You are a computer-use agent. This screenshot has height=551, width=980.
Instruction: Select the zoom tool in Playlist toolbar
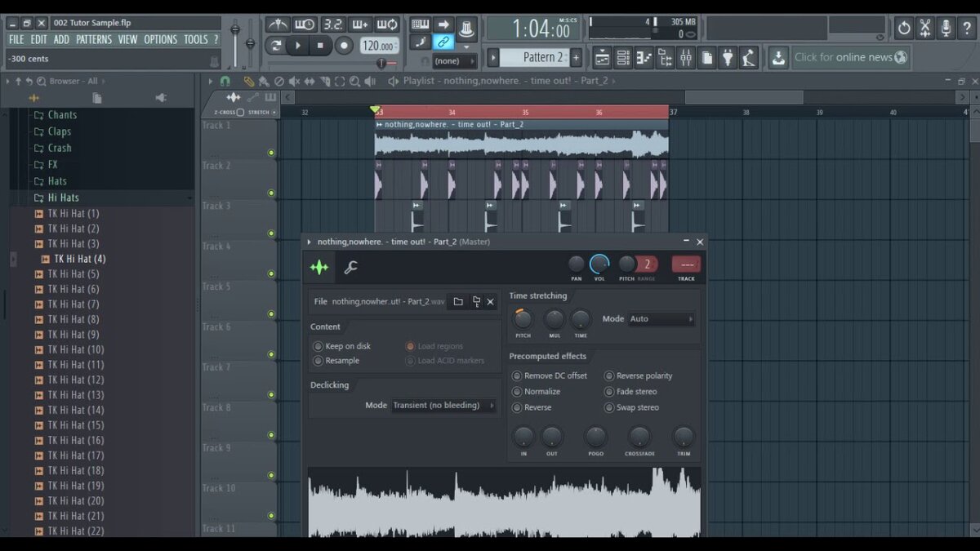coord(355,81)
